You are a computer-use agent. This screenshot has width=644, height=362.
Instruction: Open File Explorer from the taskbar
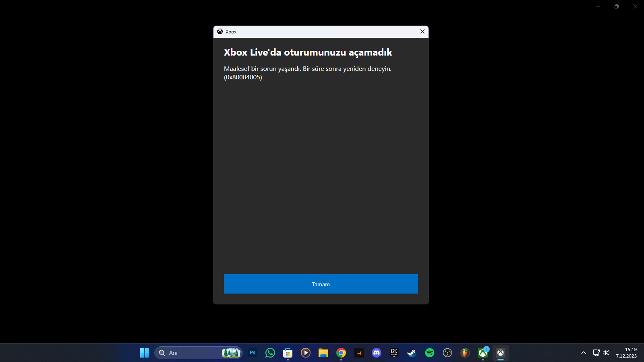323,353
